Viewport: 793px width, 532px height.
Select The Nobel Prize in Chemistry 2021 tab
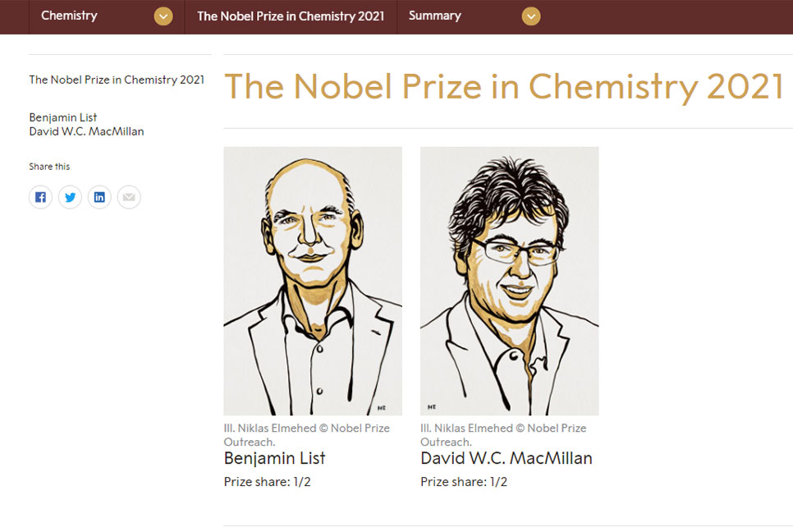point(291,16)
